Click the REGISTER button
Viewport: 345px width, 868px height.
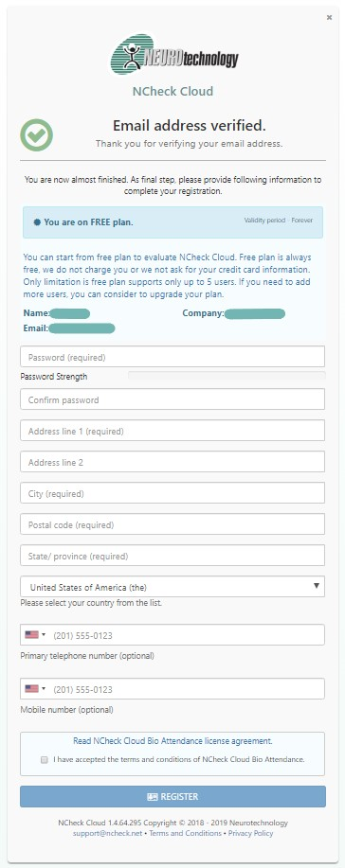pos(173,797)
